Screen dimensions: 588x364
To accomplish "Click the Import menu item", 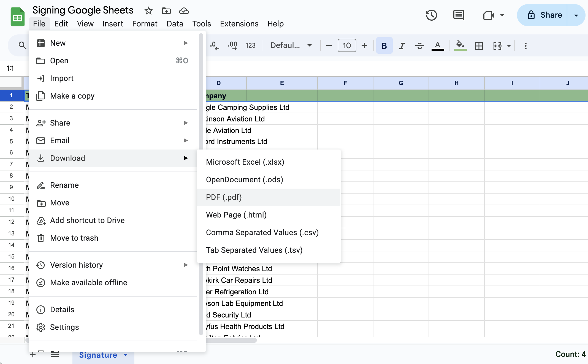I will coord(62,78).
